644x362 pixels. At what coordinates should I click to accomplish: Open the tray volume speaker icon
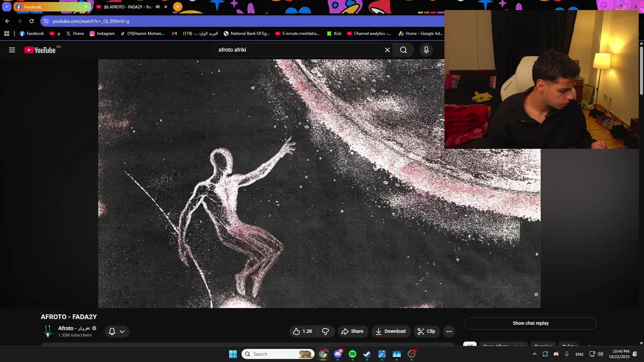click(x=600, y=354)
